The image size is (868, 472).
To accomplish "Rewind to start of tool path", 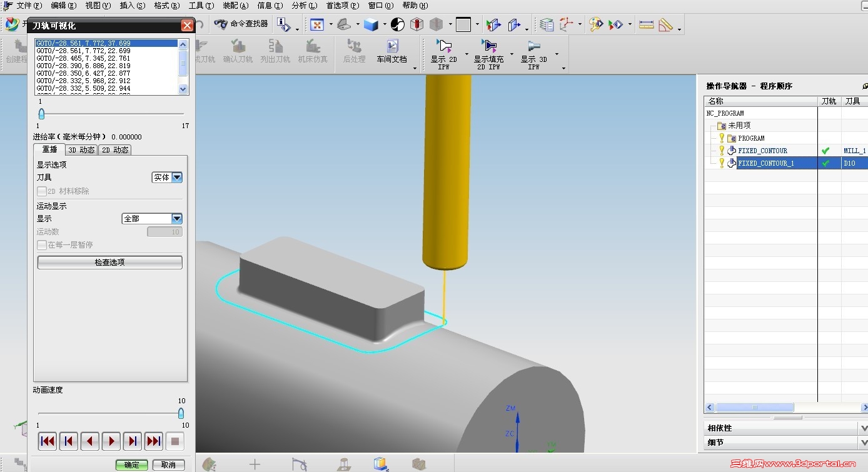I will point(47,441).
